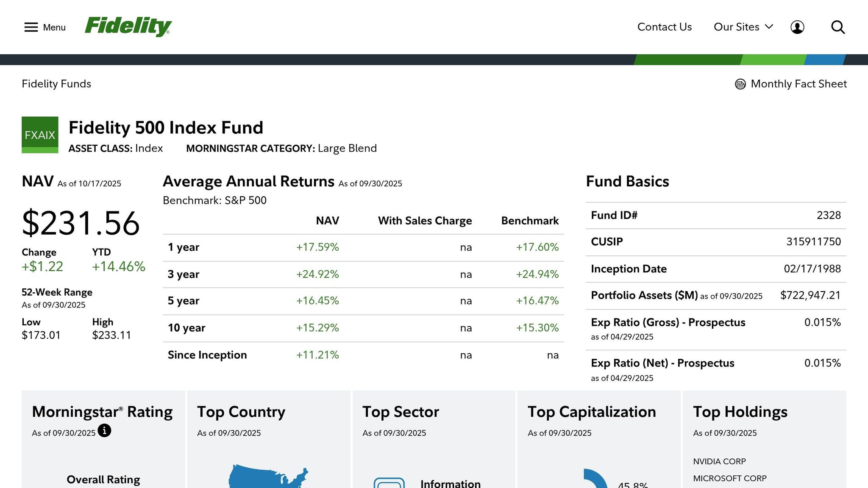Screen dimensions: 868x488
Task: Open the hamburger navigation menu
Action: pos(31,27)
